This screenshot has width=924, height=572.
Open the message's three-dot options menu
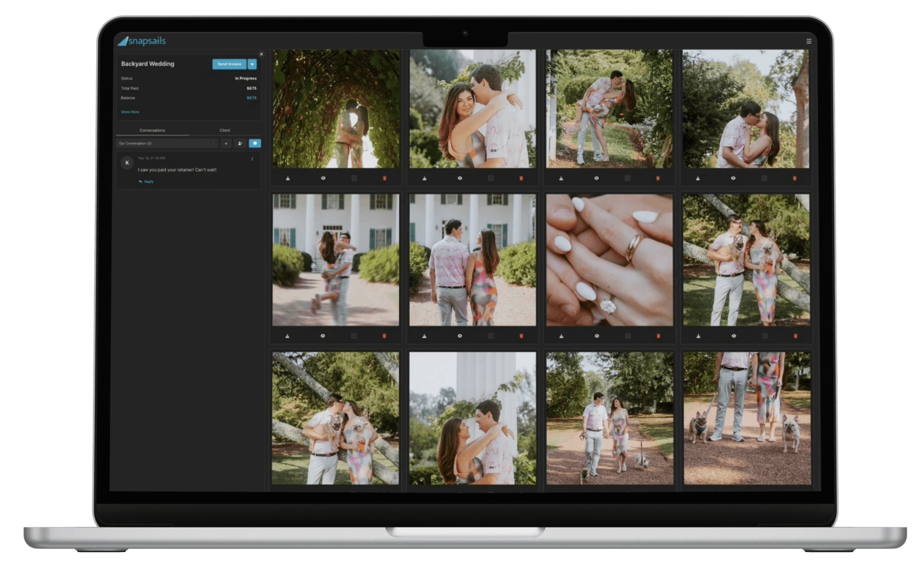252,159
